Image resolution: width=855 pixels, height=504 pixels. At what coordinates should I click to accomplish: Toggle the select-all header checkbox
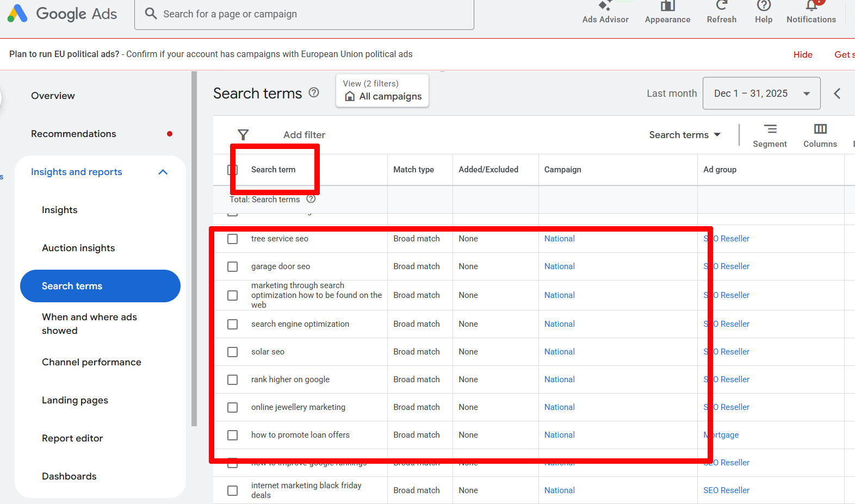click(232, 170)
